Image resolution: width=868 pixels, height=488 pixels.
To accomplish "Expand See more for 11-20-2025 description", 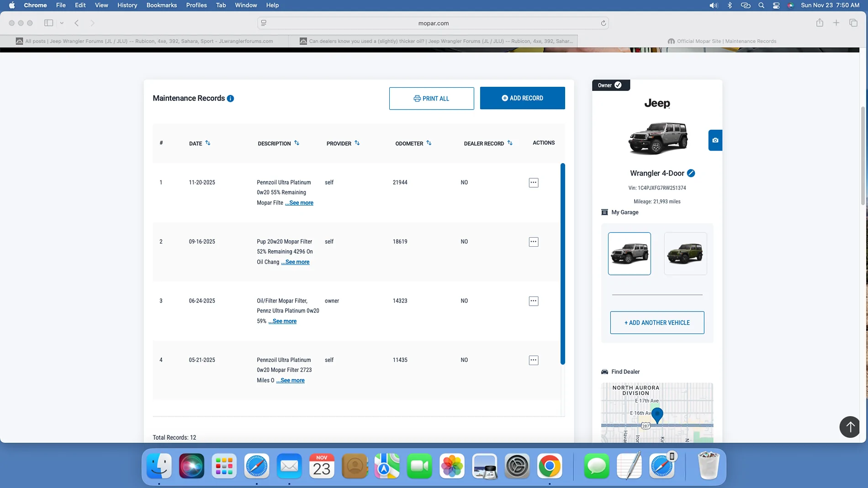I will tap(299, 203).
